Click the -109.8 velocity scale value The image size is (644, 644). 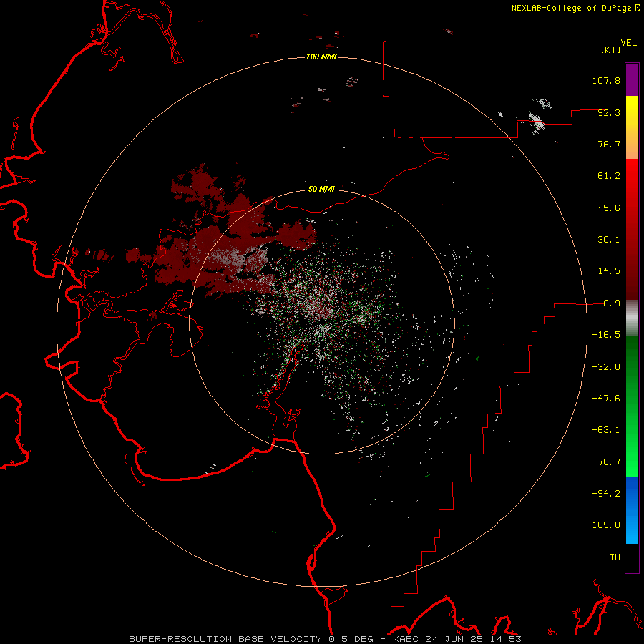tap(603, 525)
